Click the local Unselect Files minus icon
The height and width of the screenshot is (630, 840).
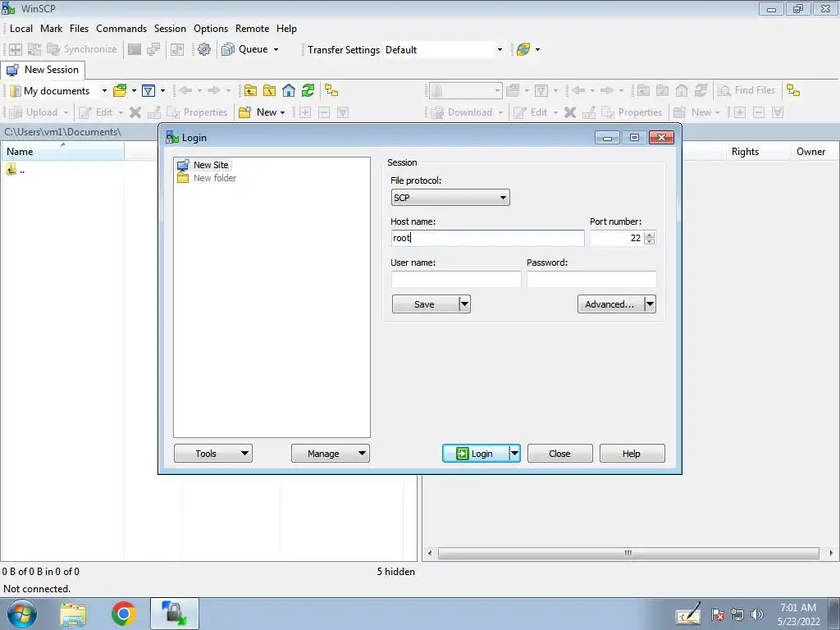click(324, 112)
